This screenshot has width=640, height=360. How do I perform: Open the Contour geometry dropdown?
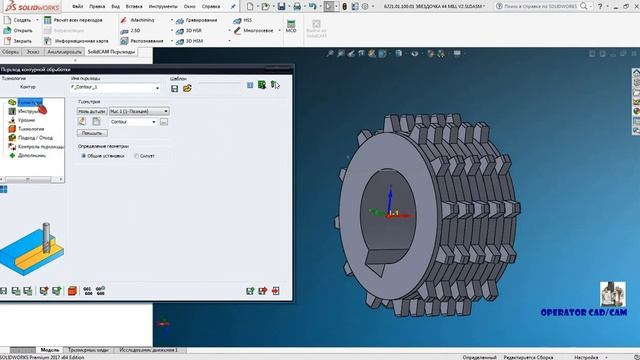154,122
